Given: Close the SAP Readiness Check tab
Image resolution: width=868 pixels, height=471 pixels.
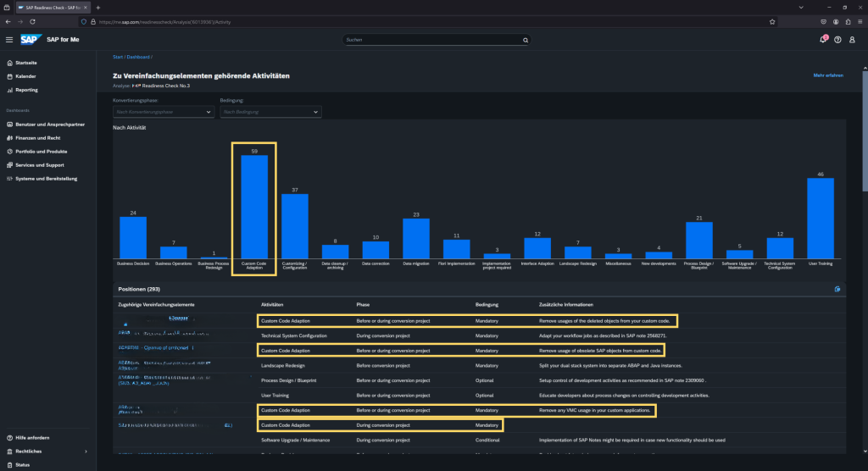Looking at the screenshot, I should [x=86, y=7].
